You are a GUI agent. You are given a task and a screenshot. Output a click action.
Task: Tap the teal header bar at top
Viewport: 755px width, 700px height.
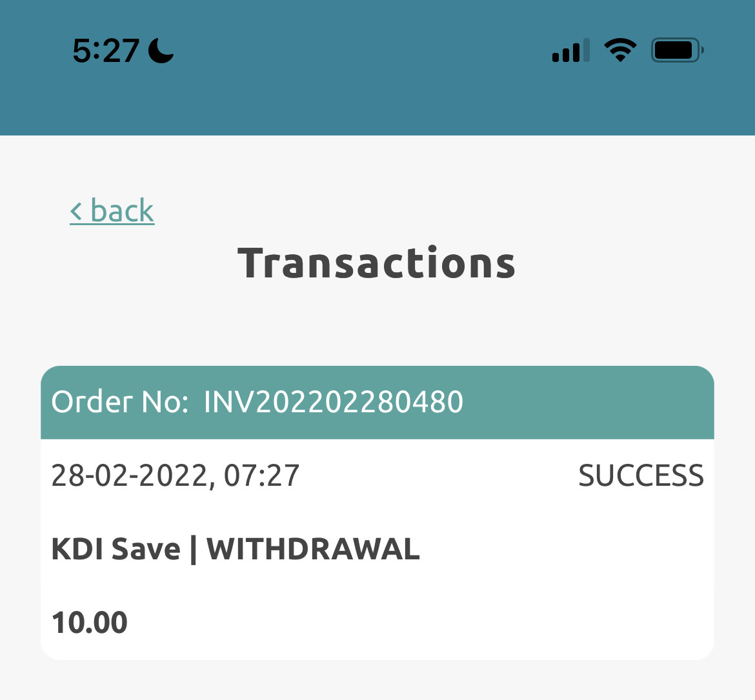377,67
